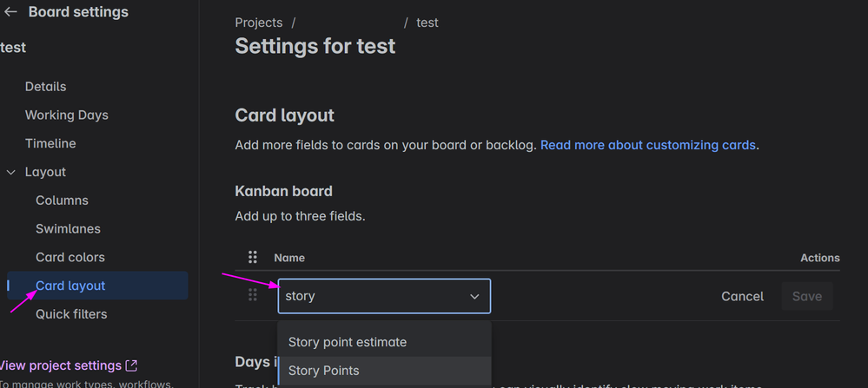Open Read more about customizing cards link
Screen dimensions: 868x388
pos(647,145)
